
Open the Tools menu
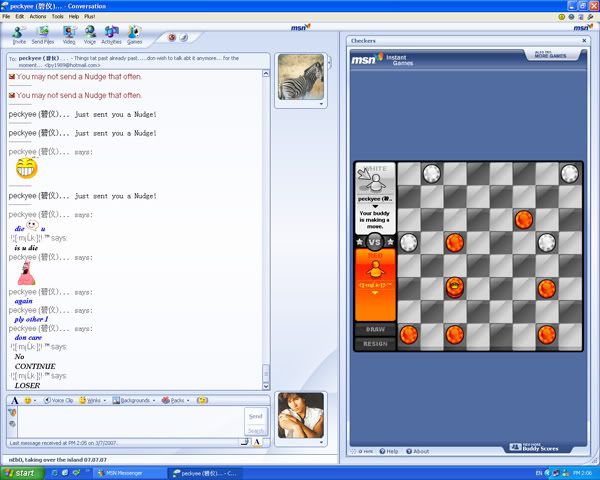click(58, 16)
